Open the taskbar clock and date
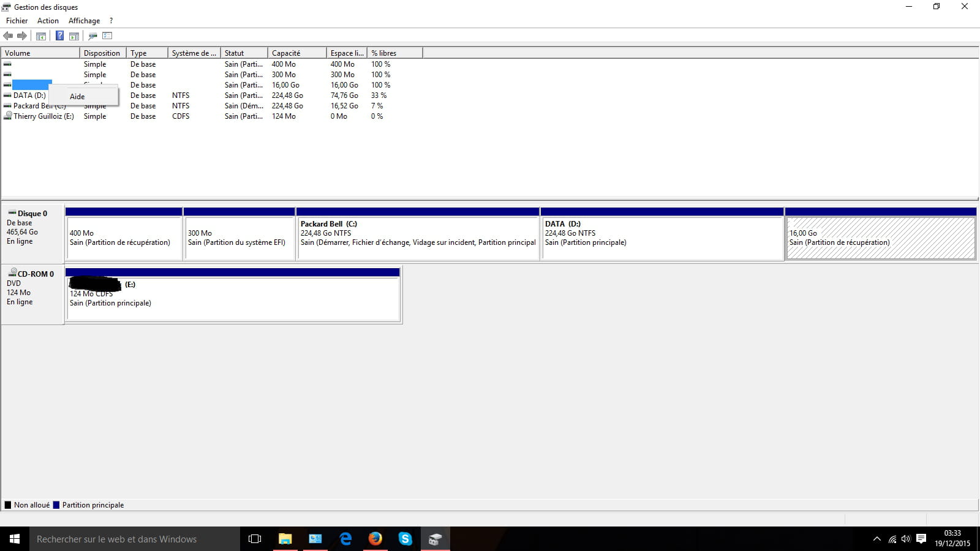This screenshot has height=551, width=980. (952, 539)
